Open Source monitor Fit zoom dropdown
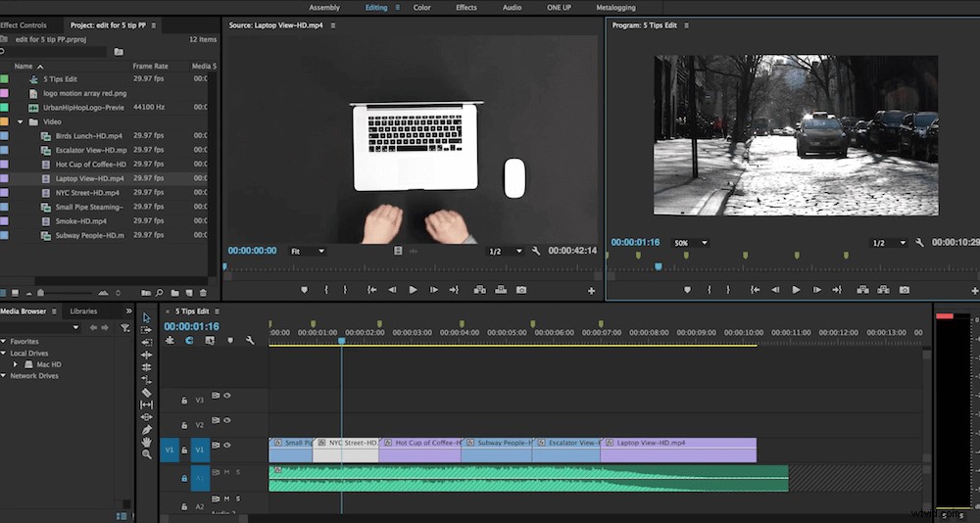 [x=308, y=251]
